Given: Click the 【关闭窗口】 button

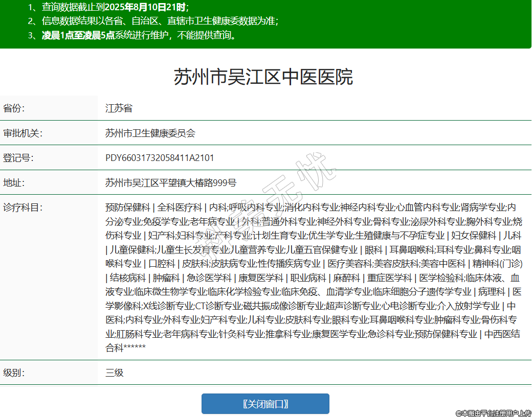Looking at the screenshot, I should [x=265, y=404].
